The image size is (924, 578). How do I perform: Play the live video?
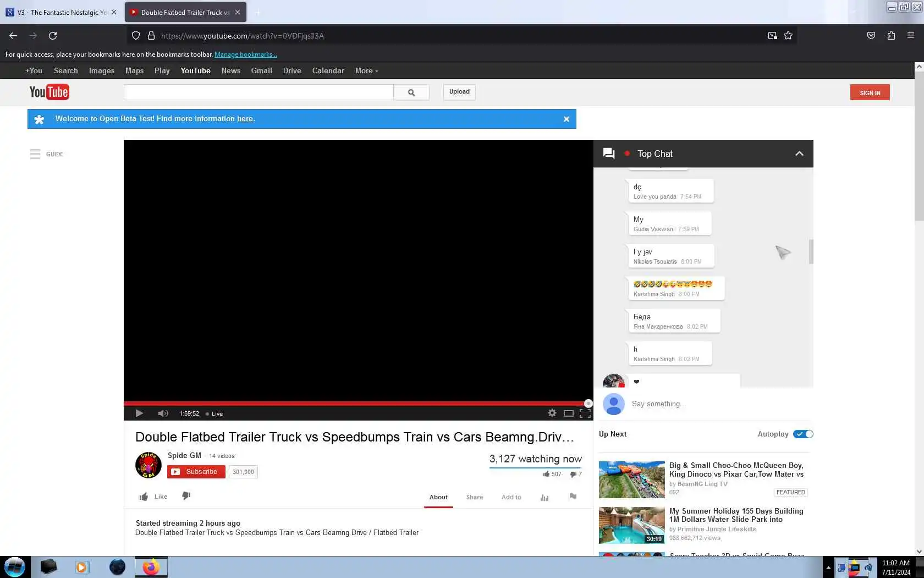point(139,413)
